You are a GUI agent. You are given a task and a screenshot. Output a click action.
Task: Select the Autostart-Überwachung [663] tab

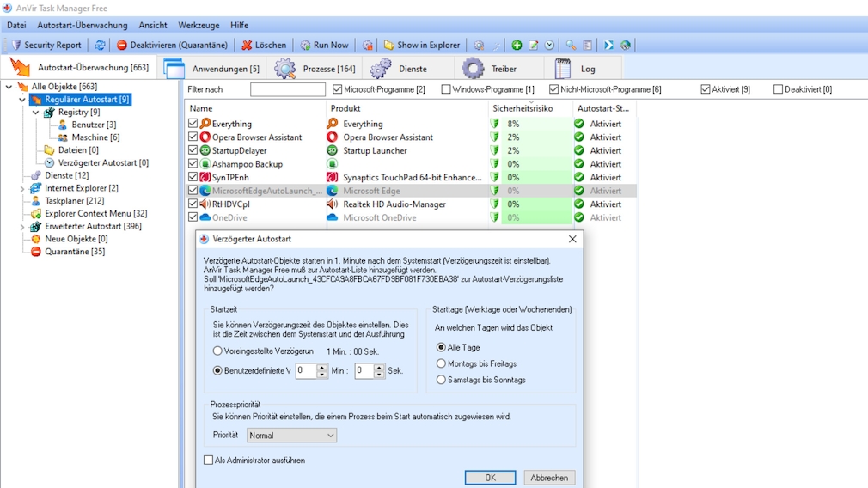click(80, 68)
